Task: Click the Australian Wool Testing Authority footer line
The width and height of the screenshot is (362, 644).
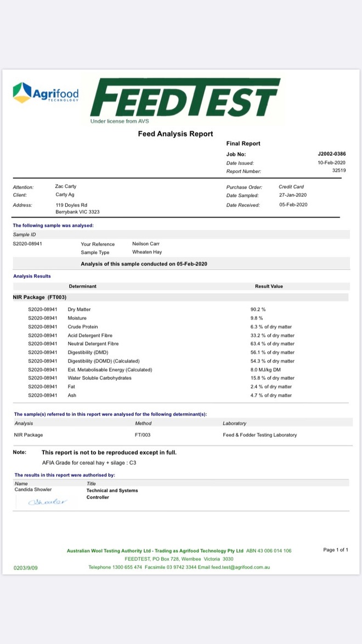Action: tap(179, 550)
